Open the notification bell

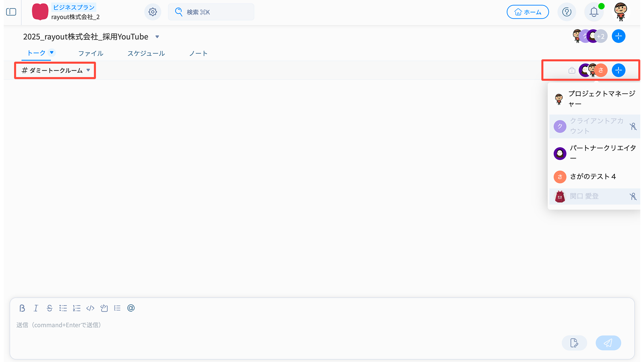(594, 12)
